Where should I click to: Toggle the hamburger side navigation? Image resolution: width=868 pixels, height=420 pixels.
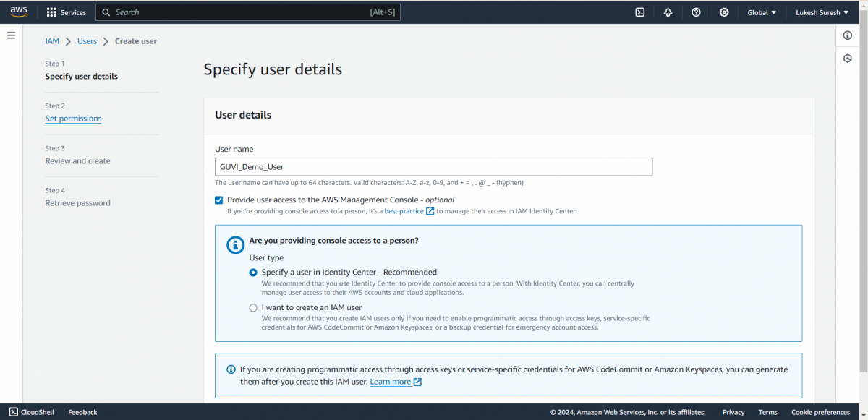[12, 35]
